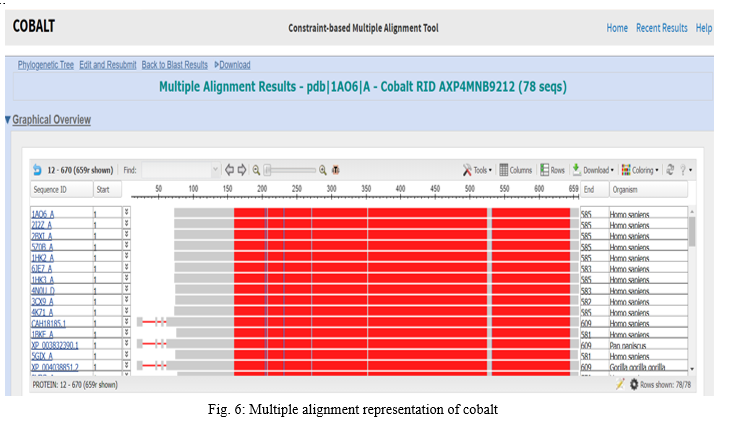
Task: Open the Phylogenetic Tree link
Action: click(46, 65)
